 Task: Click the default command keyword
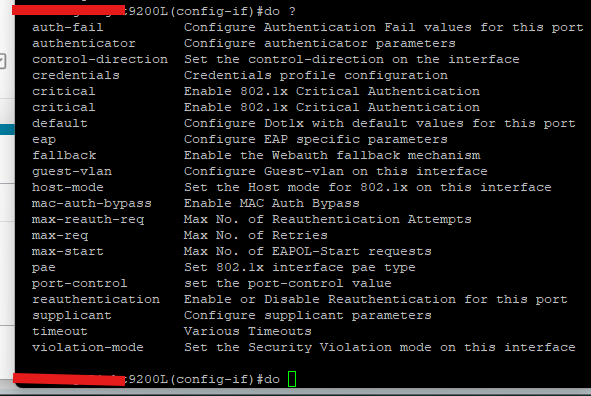tap(60, 123)
